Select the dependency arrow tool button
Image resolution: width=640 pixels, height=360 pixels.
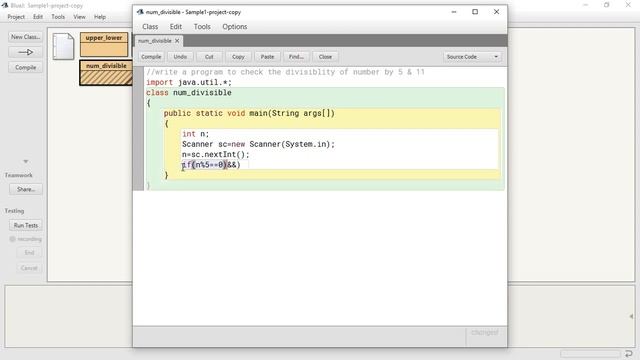(x=25, y=52)
